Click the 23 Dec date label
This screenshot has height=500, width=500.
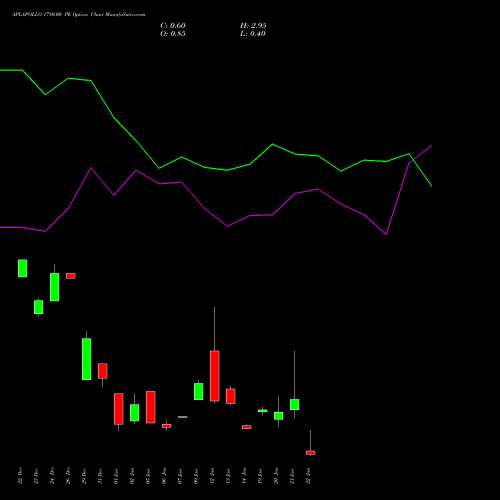36,476
